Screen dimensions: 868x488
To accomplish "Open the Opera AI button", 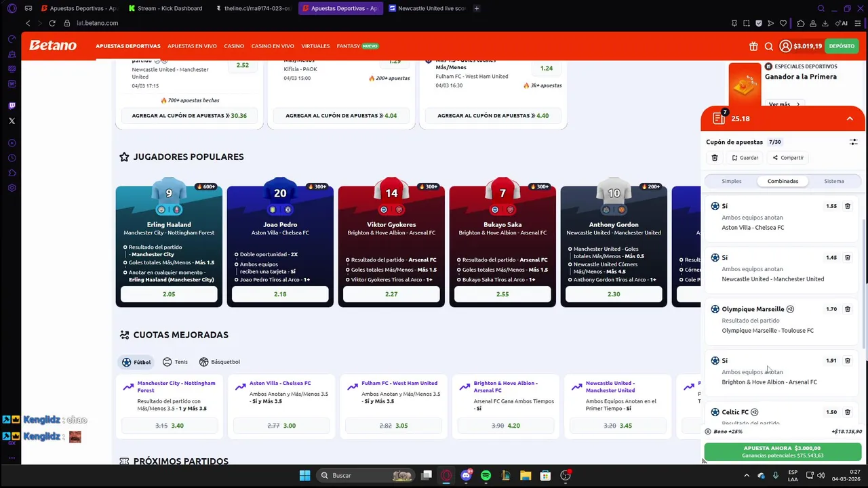I will (x=843, y=23).
